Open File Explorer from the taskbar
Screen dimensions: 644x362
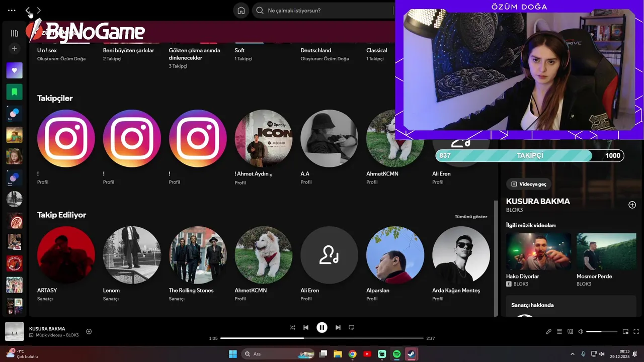[338, 354]
